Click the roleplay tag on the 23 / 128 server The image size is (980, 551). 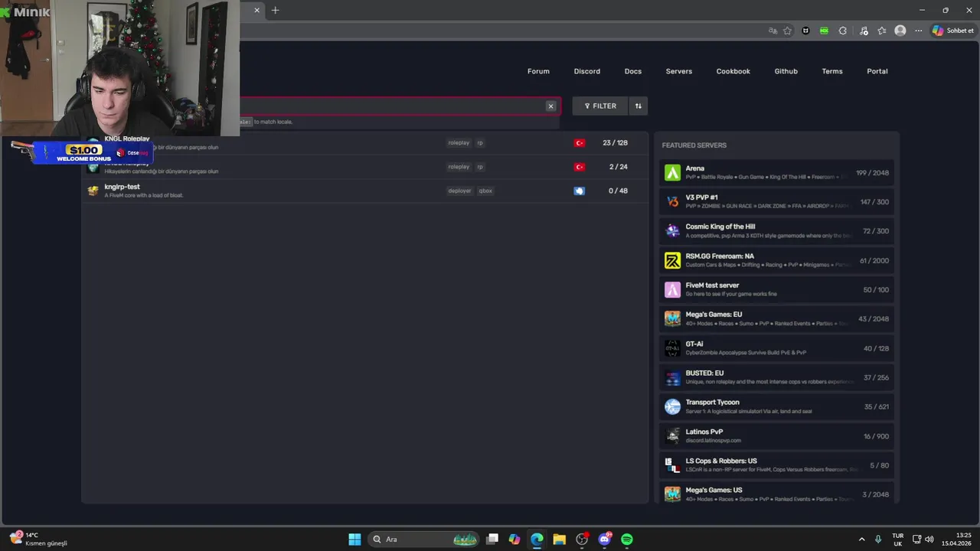(459, 143)
